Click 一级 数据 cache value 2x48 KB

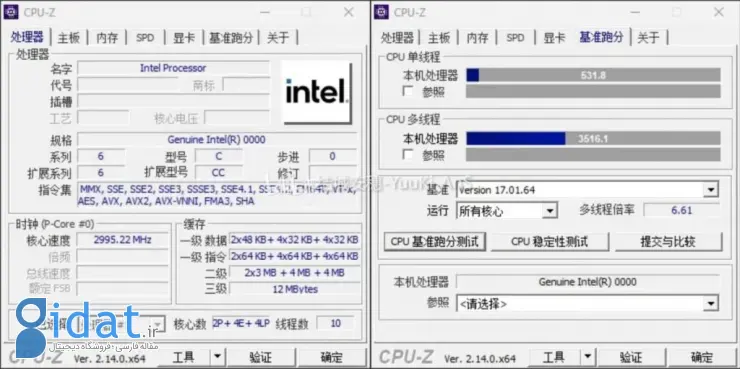click(x=294, y=240)
